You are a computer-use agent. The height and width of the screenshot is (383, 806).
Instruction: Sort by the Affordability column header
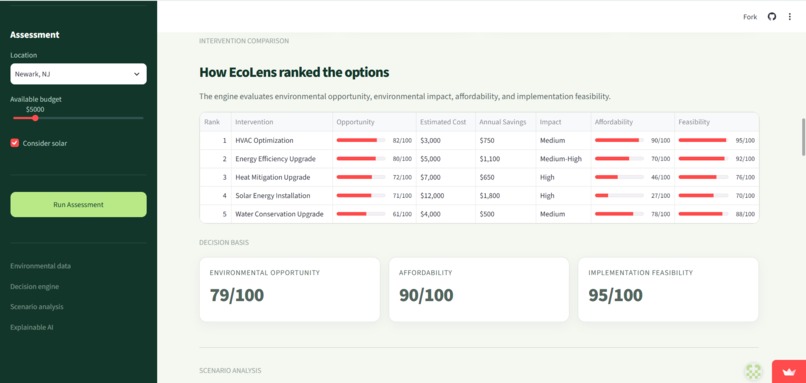(x=633, y=122)
